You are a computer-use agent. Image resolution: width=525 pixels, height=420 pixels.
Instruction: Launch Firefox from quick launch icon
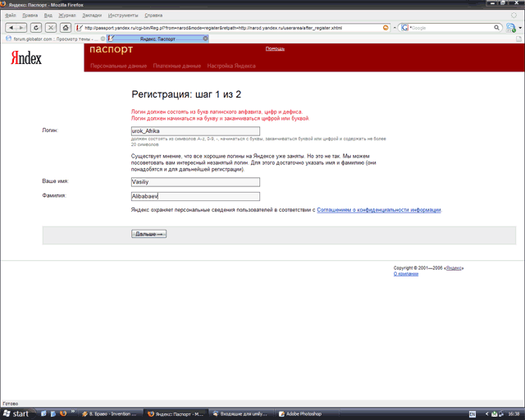[63, 413]
